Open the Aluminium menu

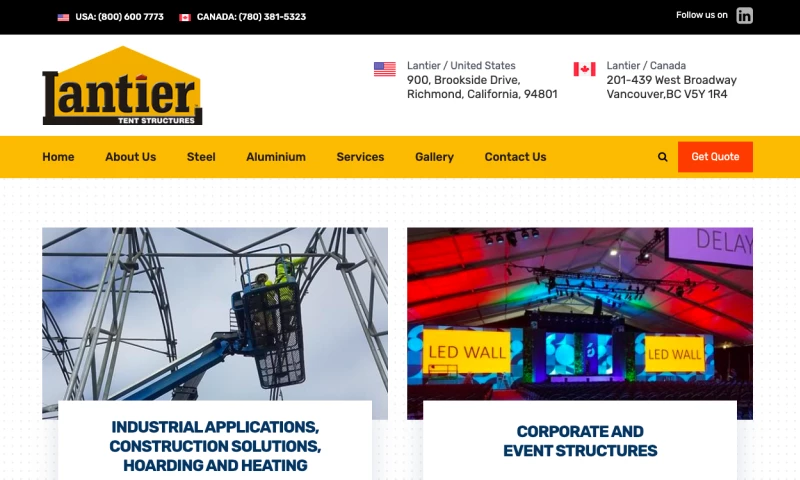276,157
